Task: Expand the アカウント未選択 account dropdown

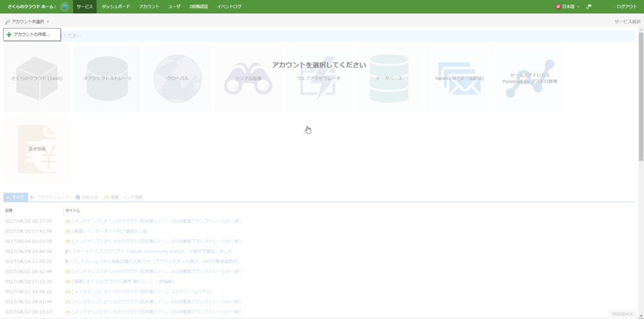Action: click(x=27, y=22)
